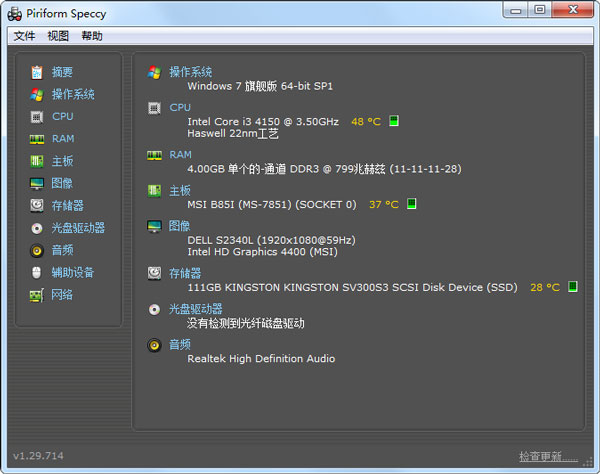This screenshot has height=474, width=600.
Task: Click the 没有检测到光纤磁盘驱动 text
Action: click(x=246, y=323)
